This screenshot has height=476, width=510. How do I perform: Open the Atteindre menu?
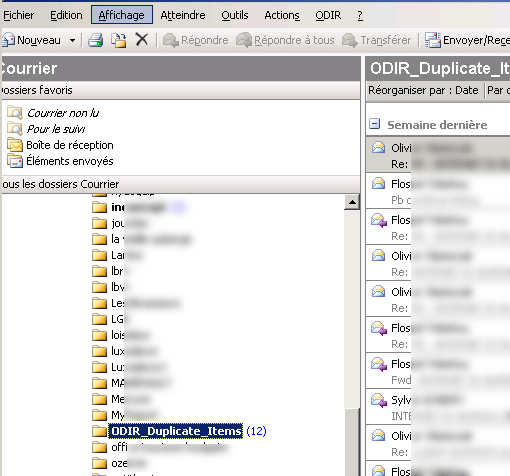pos(183,15)
